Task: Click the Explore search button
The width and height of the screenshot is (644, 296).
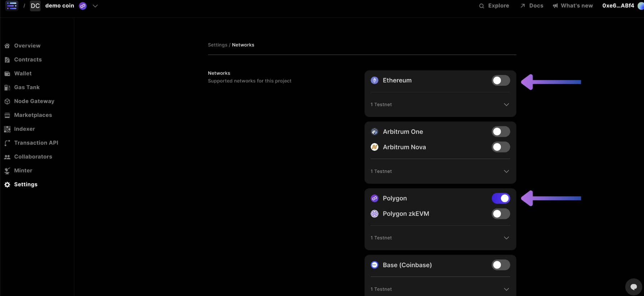Action: point(494,6)
